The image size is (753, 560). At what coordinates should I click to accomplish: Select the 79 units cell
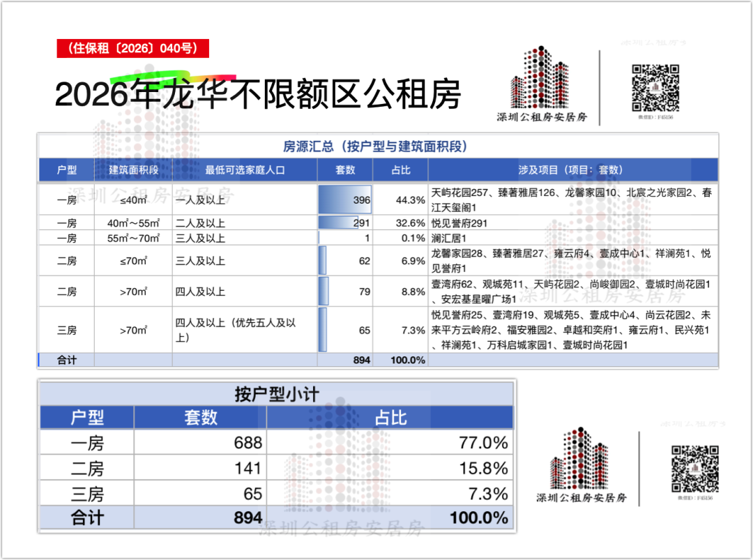coord(345,292)
